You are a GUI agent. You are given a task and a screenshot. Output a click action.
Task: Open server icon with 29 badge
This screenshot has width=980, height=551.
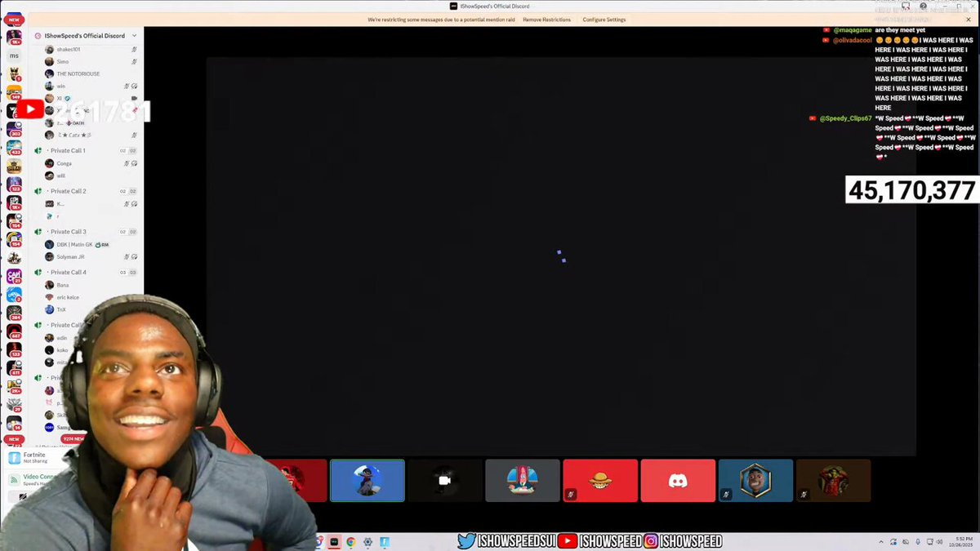pos(14,404)
